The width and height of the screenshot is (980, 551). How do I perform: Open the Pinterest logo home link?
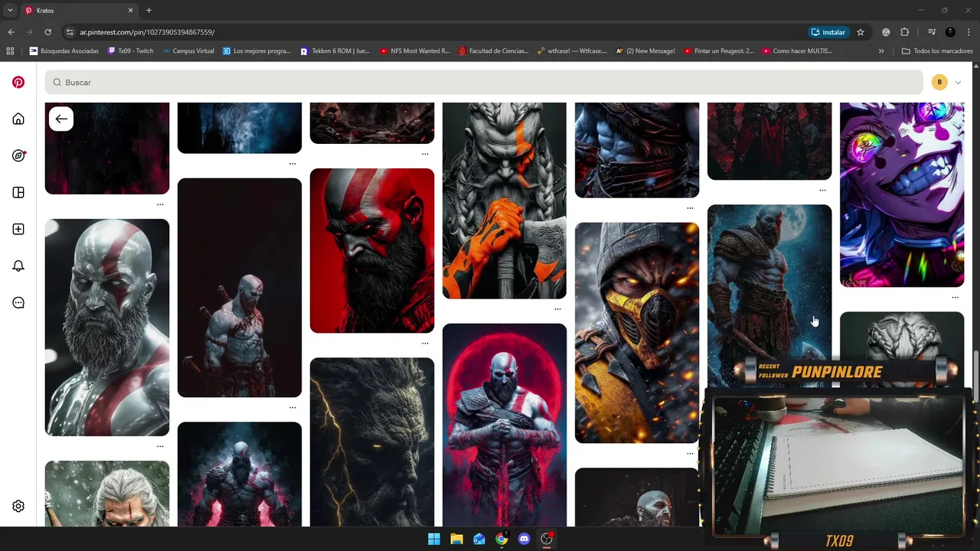[x=18, y=82]
